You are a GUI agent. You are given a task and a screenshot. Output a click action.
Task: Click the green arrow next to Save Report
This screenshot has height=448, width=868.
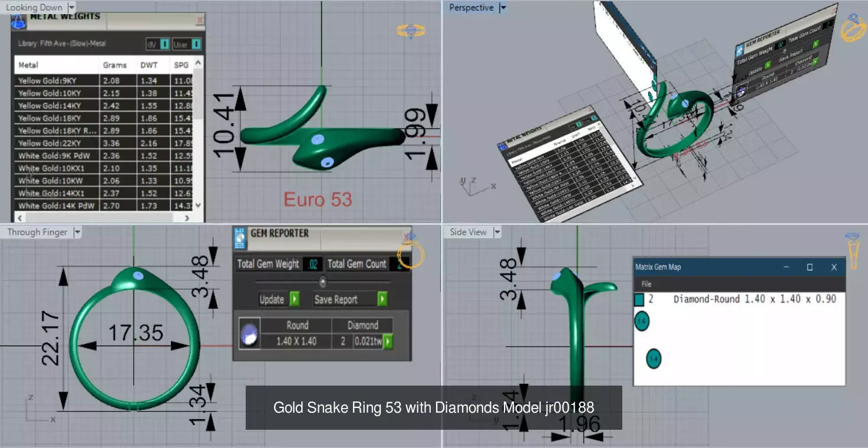[382, 299]
